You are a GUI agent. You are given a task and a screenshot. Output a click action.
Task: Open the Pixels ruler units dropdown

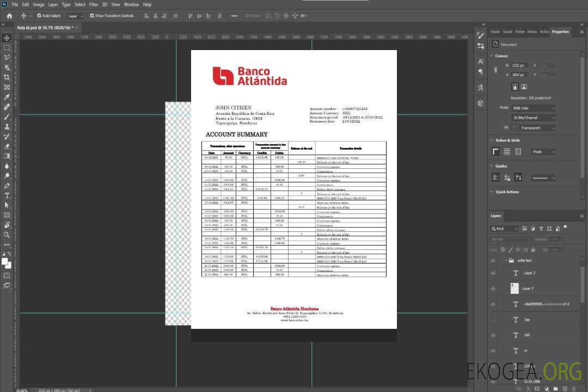[543, 151]
